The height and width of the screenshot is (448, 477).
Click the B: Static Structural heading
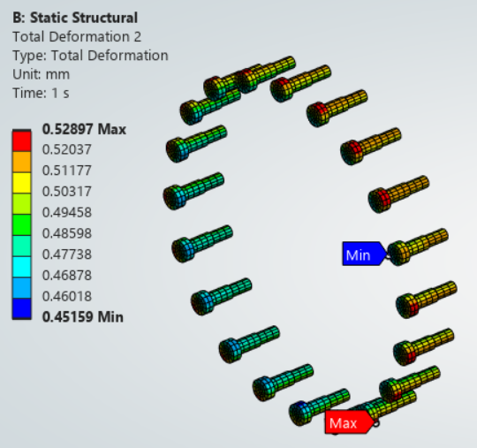coord(75,18)
